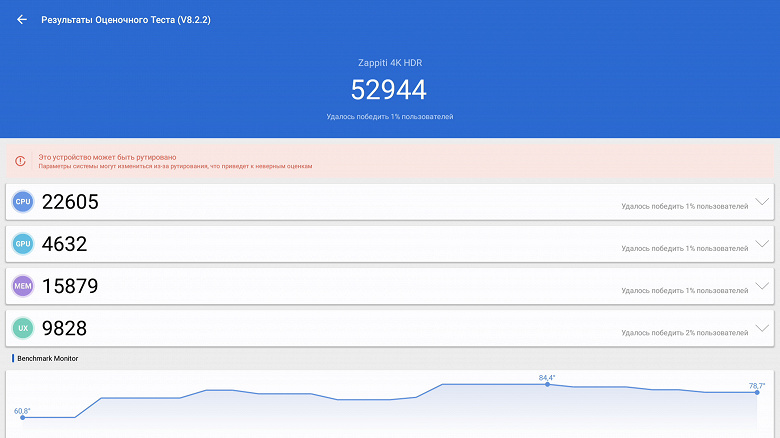Screen dimensions: 780x438
Task: Click the GPU score value 4632
Action: (65, 244)
